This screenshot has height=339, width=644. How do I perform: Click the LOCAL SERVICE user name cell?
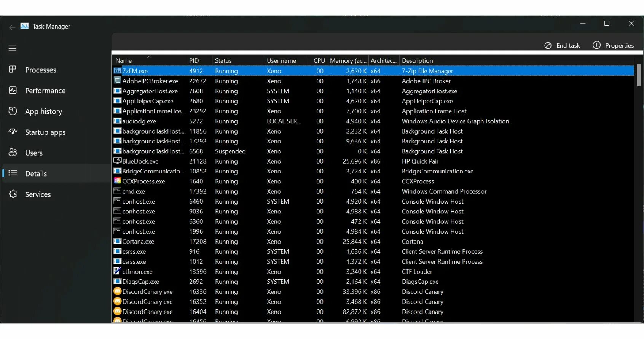click(284, 121)
